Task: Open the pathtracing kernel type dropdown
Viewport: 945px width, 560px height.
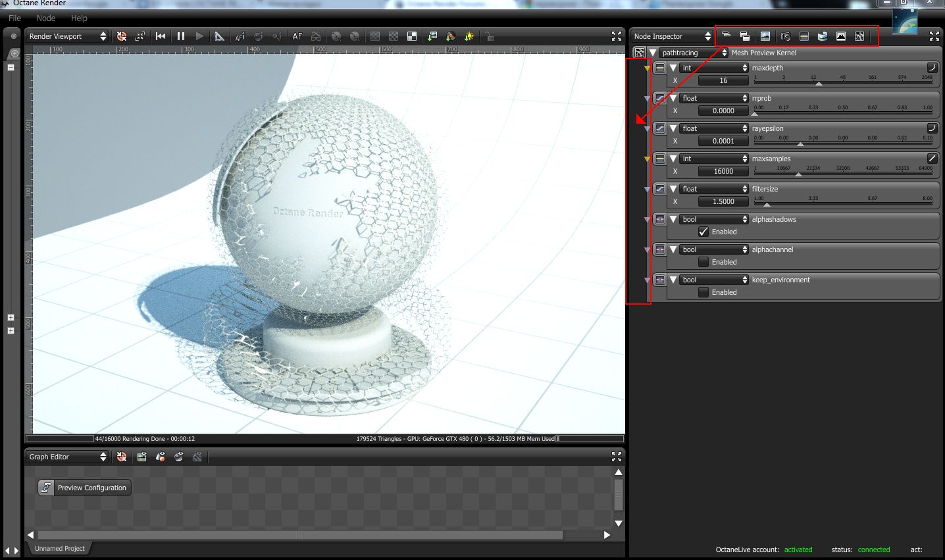Action: click(694, 53)
